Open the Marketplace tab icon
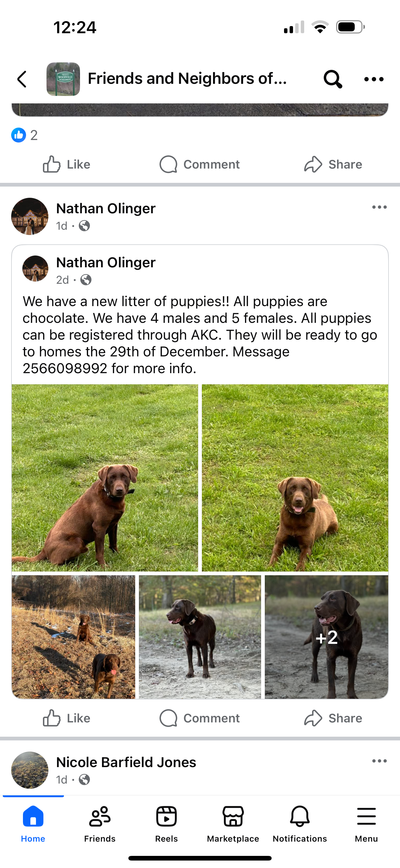Image resolution: width=400 pixels, height=868 pixels. (x=233, y=816)
